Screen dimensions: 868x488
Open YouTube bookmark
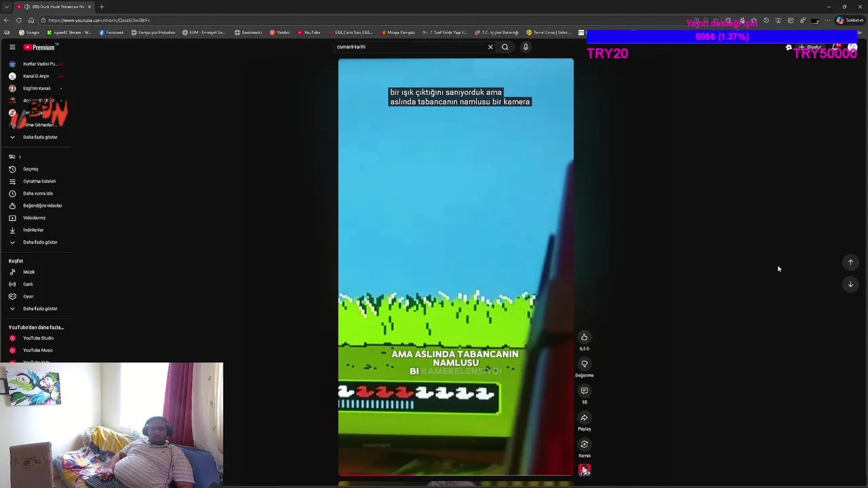coord(309,33)
